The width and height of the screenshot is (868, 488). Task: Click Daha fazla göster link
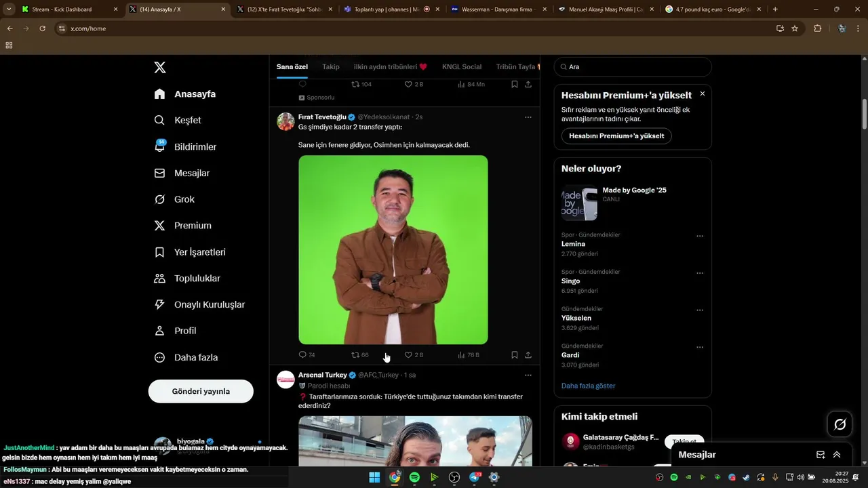588,386
